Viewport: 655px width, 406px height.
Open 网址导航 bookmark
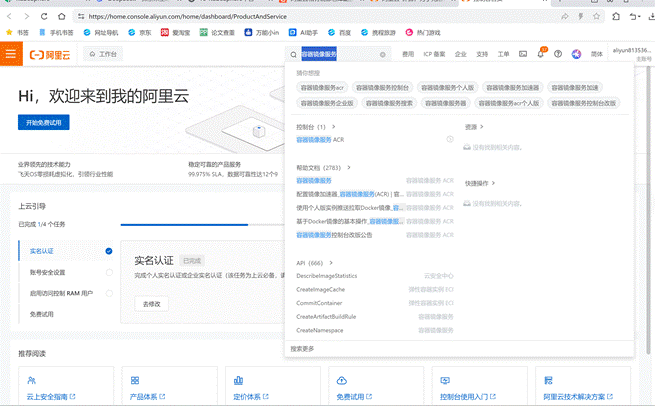[x=101, y=33]
